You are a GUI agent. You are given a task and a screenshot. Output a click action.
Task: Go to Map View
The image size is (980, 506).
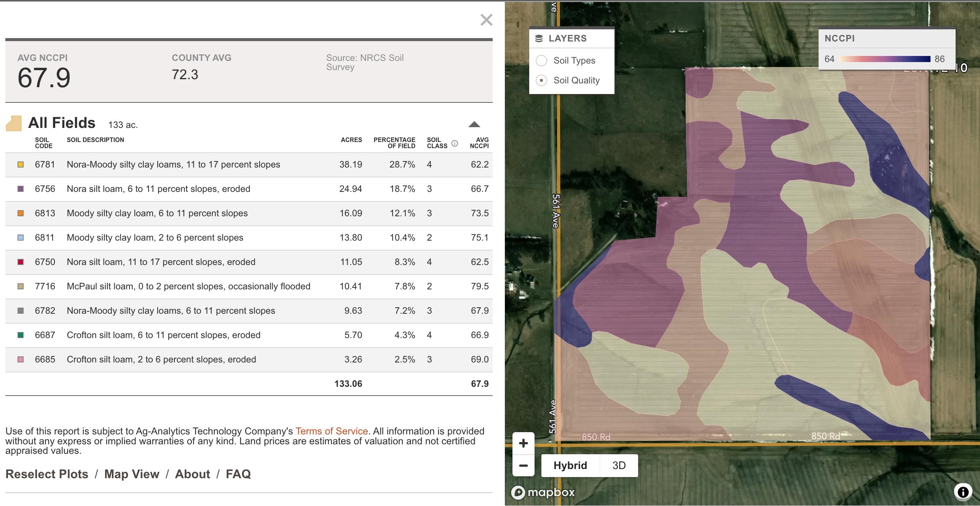coord(132,474)
